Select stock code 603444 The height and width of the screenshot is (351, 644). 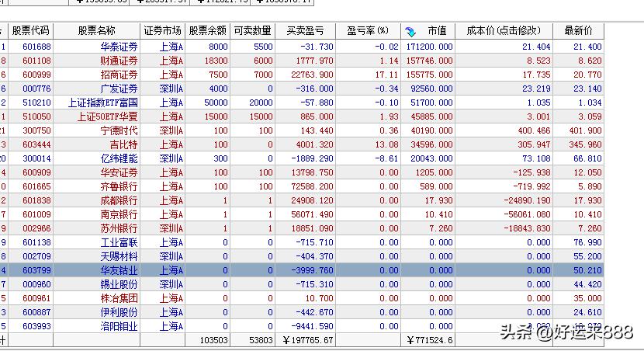tap(36, 144)
